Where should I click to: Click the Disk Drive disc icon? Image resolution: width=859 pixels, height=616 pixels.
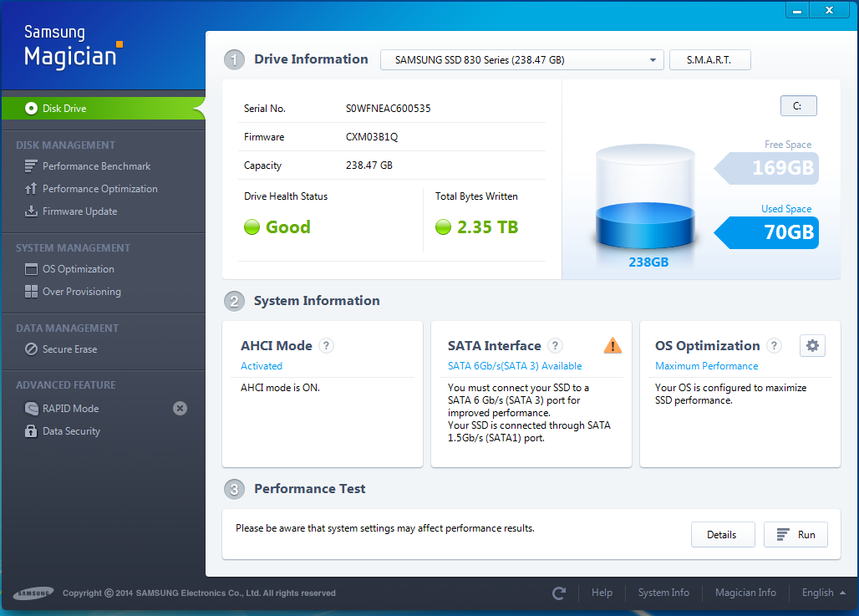click(x=31, y=109)
